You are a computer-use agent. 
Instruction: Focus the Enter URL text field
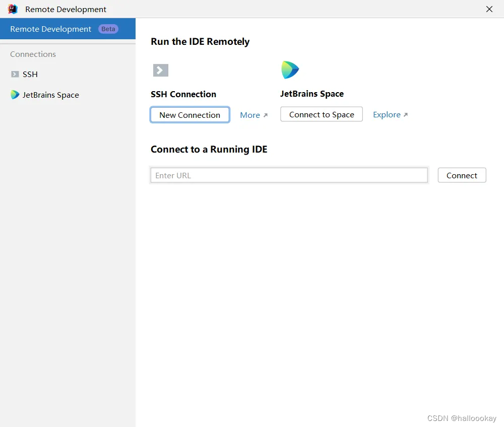(289, 175)
